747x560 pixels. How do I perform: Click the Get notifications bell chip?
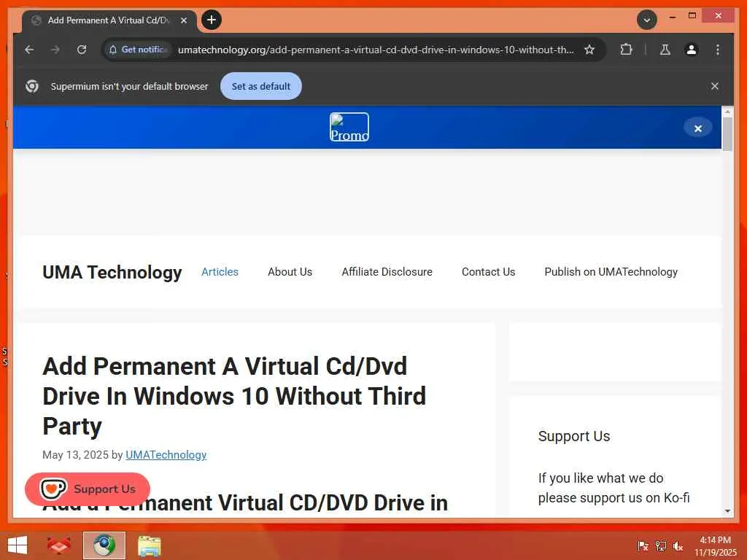point(138,50)
